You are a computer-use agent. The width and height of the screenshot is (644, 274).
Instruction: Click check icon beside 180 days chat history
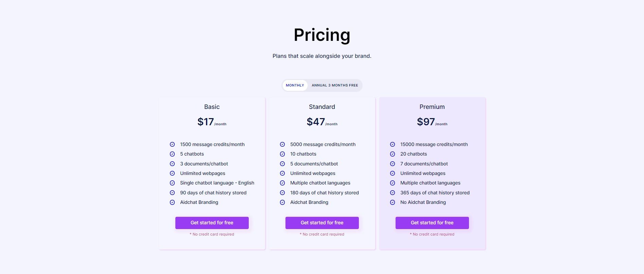pyautogui.click(x=282, y=193)
